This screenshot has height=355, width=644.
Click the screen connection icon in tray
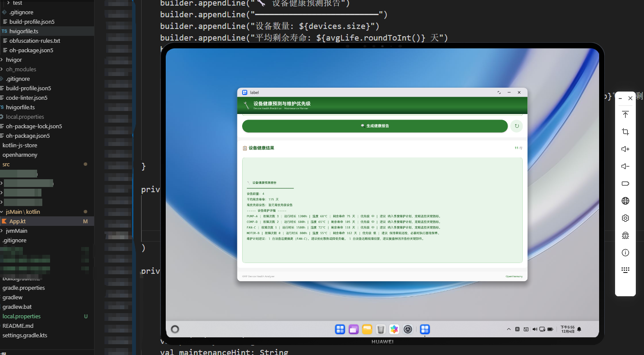click(542, 329)
